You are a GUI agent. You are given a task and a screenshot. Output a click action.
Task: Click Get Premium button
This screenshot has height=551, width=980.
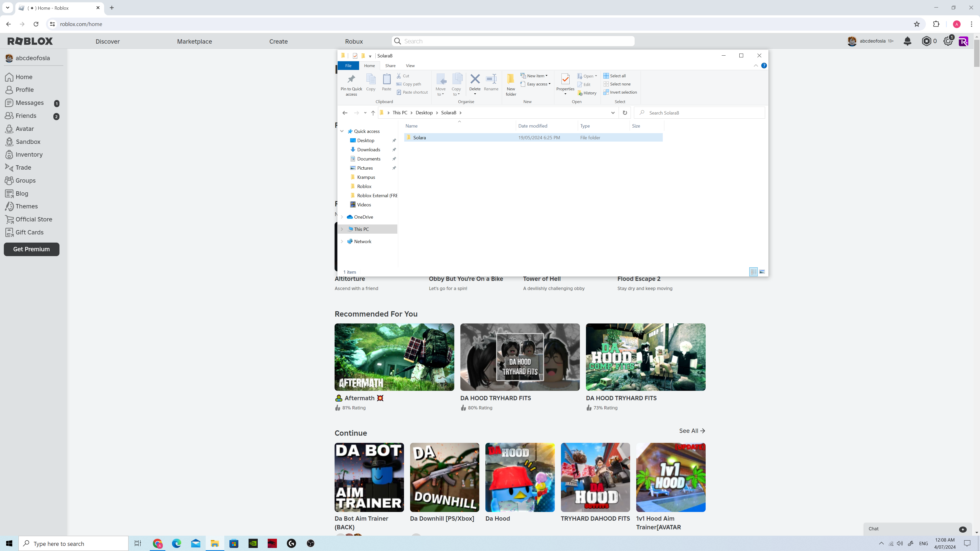click(32, 249)
